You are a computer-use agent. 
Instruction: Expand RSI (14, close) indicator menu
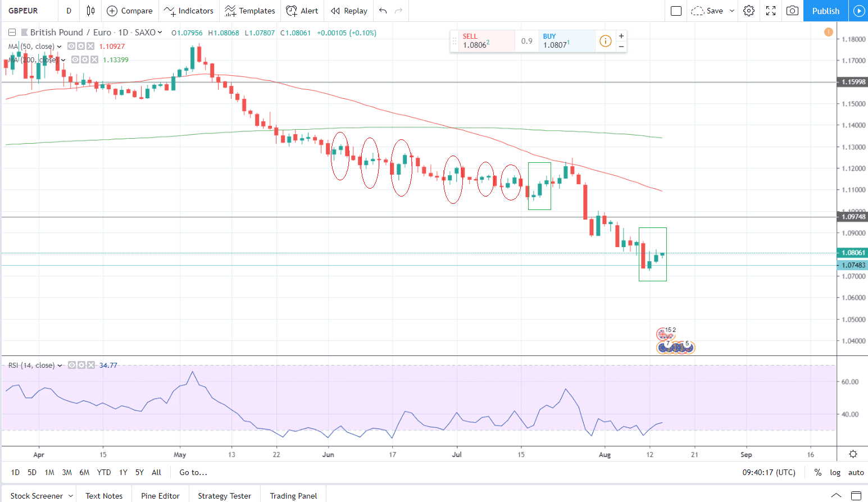pyautogui.click(x=60, y=366)
